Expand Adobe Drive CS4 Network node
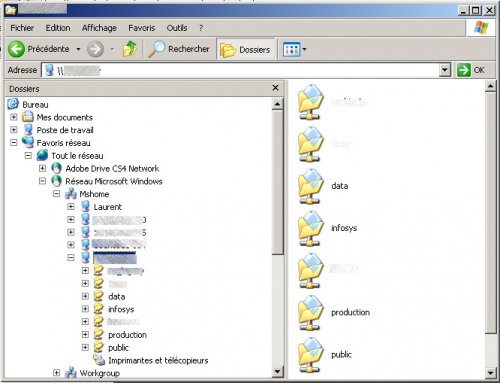500x383 pixels. coord(42,168)
